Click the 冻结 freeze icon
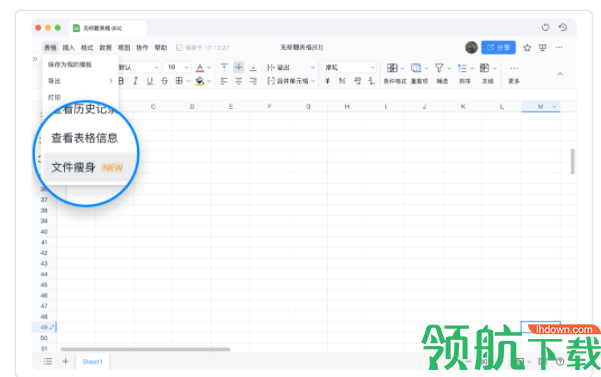 pos(487,74)
